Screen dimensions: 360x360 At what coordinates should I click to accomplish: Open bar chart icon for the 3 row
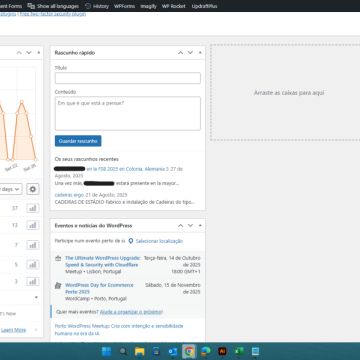(x=33, y=282)
